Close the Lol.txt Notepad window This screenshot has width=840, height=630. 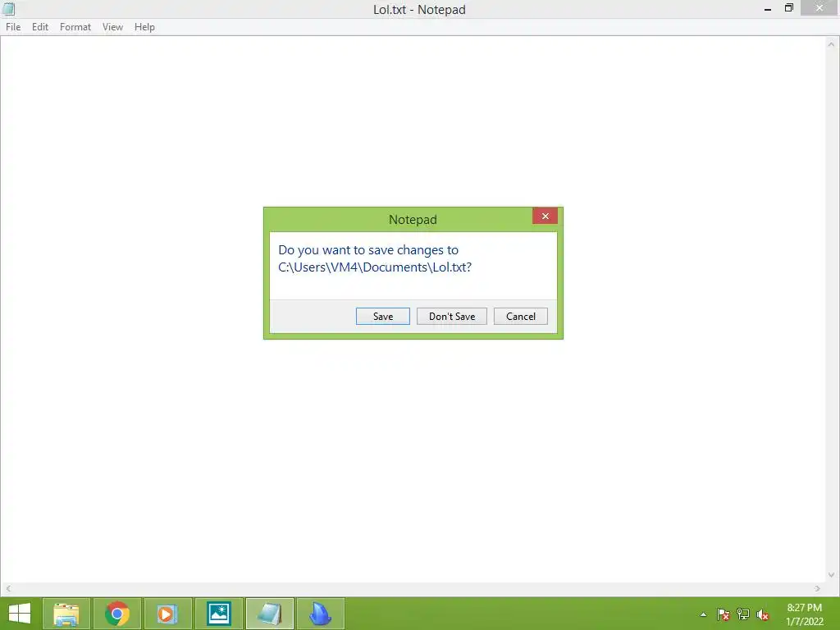pos(819,8)
